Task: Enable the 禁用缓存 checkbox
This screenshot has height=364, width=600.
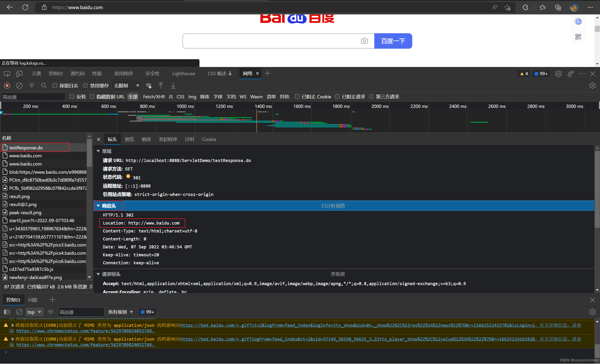Action: [85, 86]
